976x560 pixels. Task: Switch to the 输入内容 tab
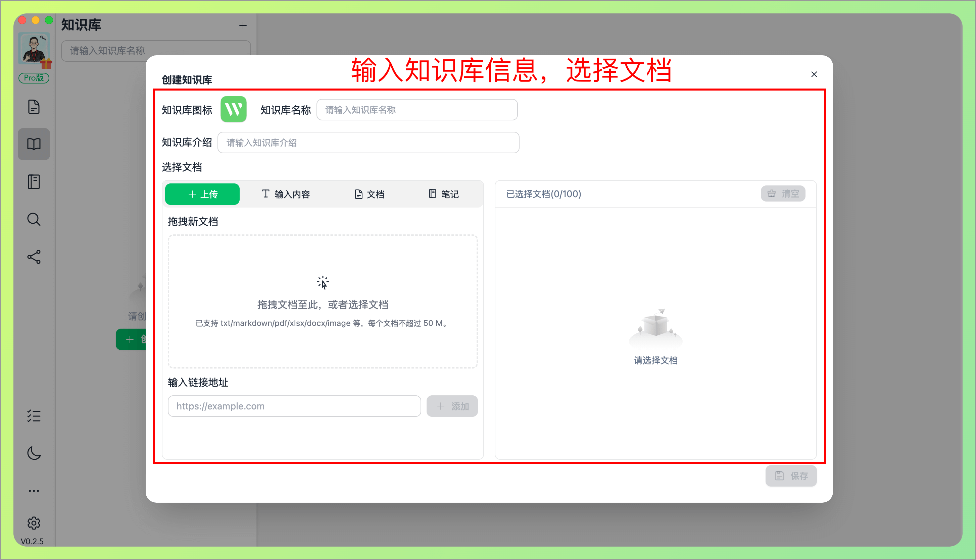click(x=286, y=194)
